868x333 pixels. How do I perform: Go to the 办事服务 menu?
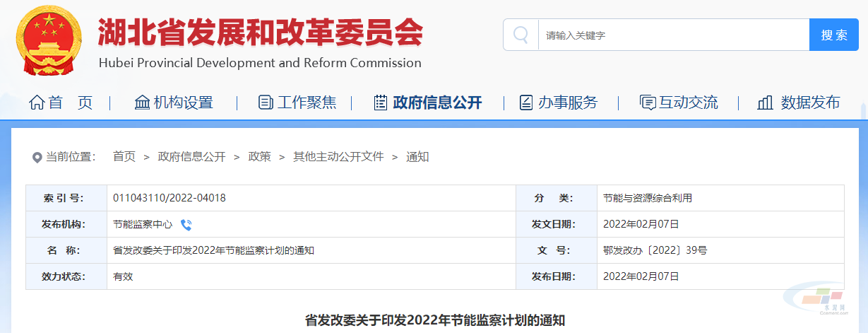[x=568, y=103]
